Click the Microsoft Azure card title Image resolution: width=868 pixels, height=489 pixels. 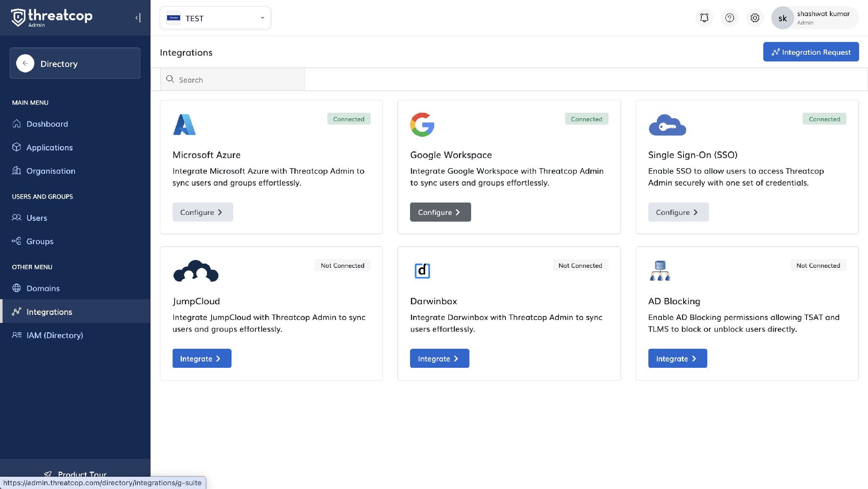207,155
